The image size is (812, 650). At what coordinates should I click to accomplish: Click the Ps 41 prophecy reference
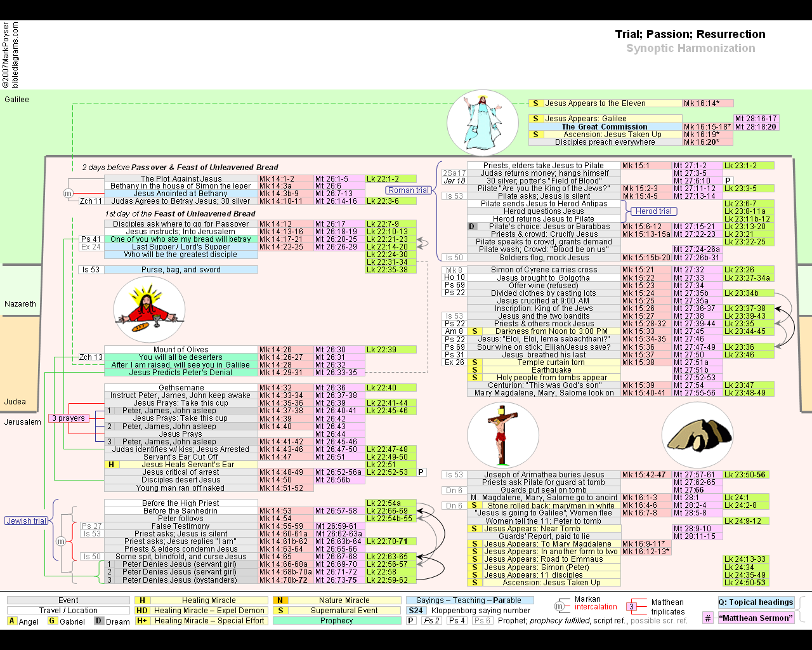(x=91, y=239)
